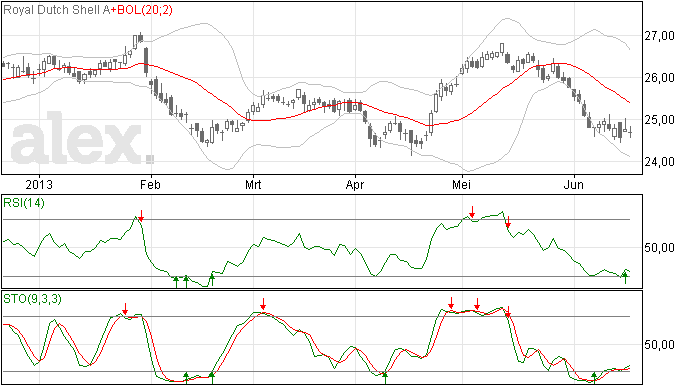Click the 26,00 price axis label
The width and height of the screenshot is (690, 387).
click(659, 78)
